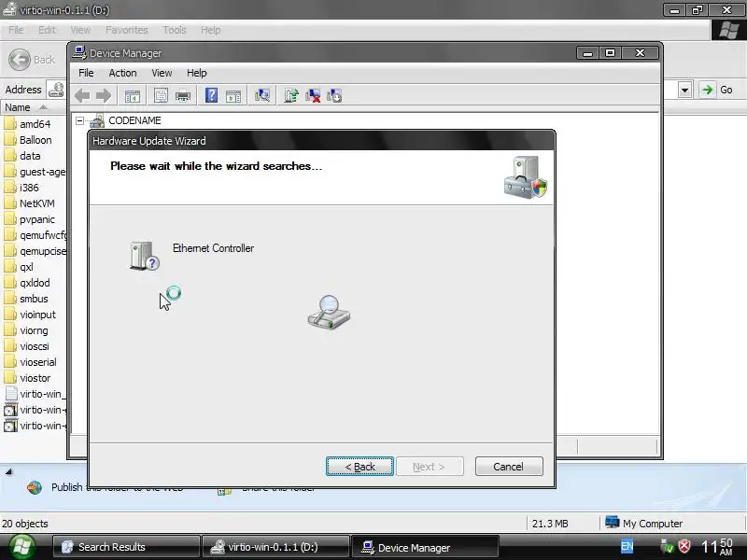Open the Start menu orb
Viewport: 747px width, 560px height.
click(x=21, y=547)
